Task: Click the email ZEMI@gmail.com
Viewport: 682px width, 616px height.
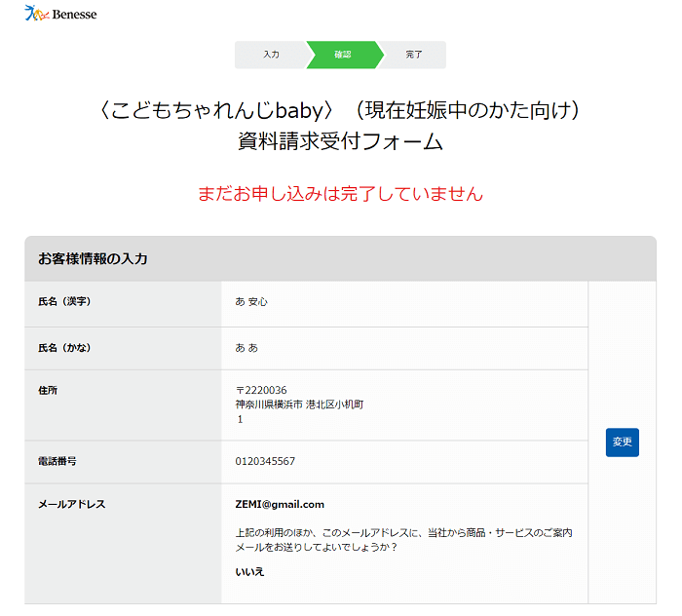Action: coord(280,504)
